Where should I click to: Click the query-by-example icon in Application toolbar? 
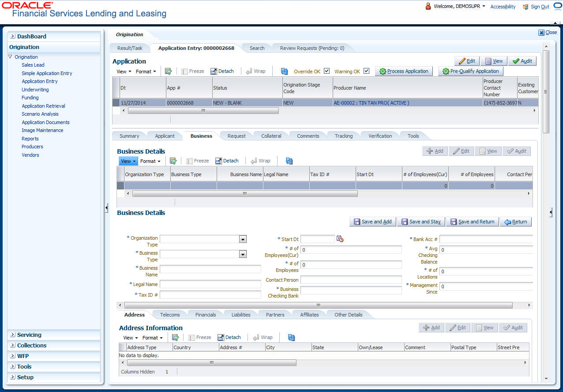(x=168, y=71)
